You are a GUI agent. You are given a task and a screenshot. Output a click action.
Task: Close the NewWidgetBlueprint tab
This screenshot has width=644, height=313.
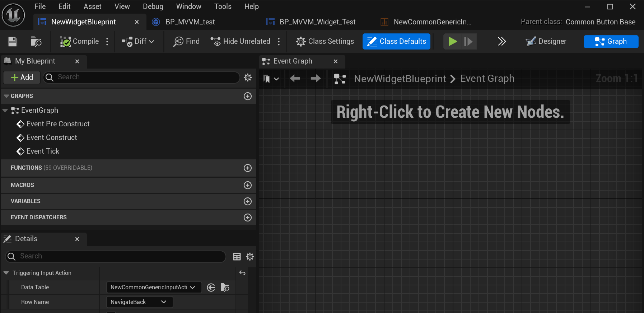click(137, 22)
